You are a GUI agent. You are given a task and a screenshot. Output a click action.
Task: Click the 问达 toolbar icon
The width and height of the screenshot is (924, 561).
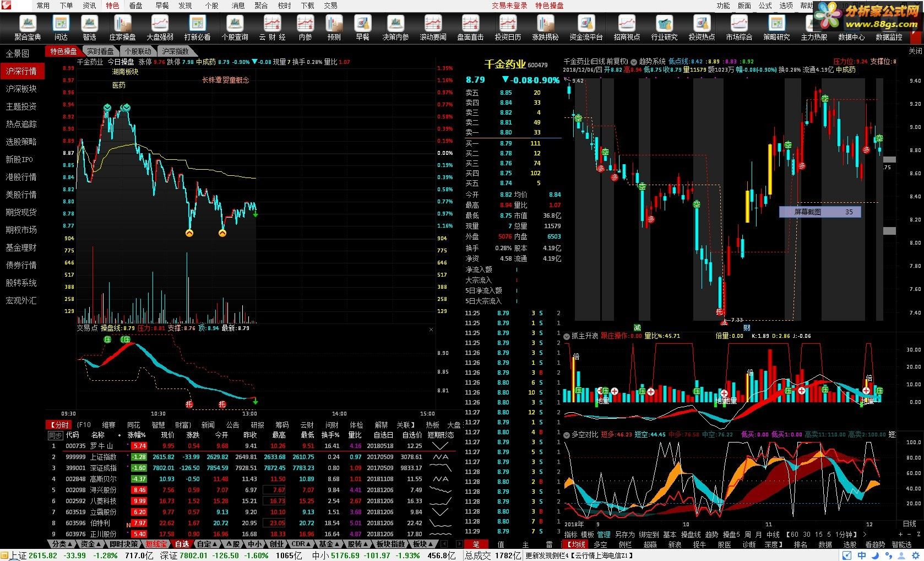pos(61,28)
